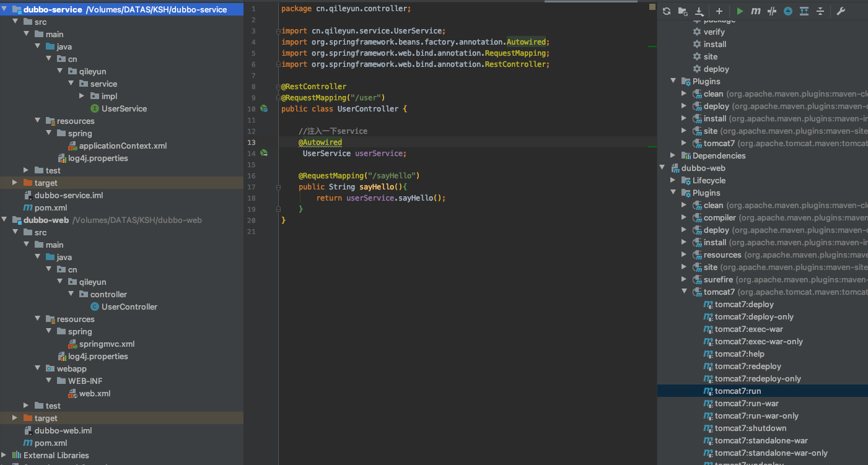The height and width of the screenshot is (465, 868).
Task: Click web.xml file icon
Action: click(73, 393)
